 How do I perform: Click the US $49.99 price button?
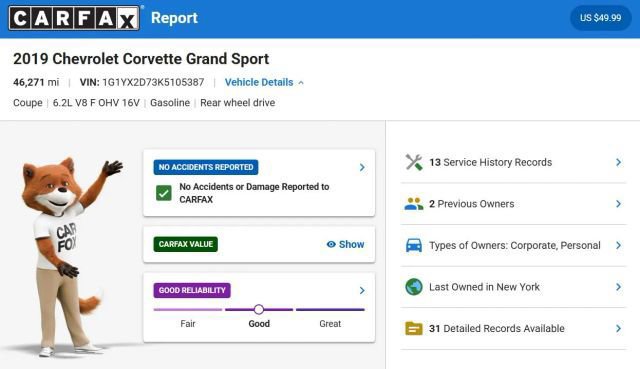point(600,18)
